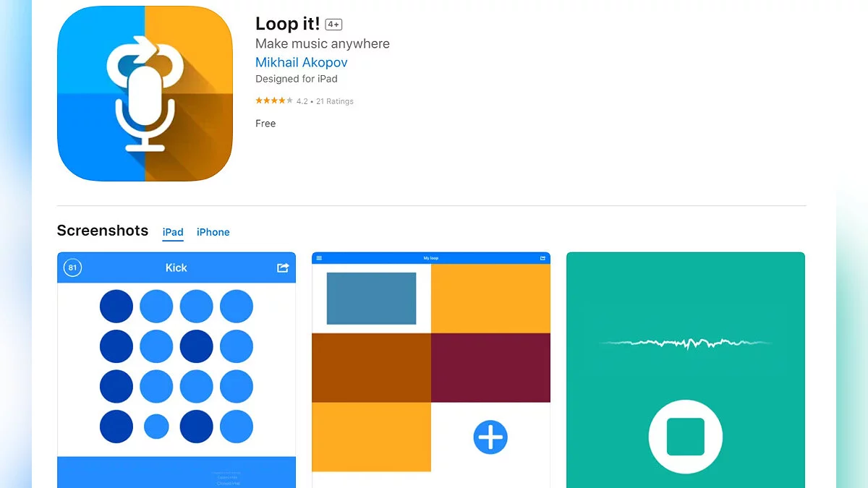The image size is (868, 488).
Task: Select the brown loop pad
Action: (x=371, y=367)
